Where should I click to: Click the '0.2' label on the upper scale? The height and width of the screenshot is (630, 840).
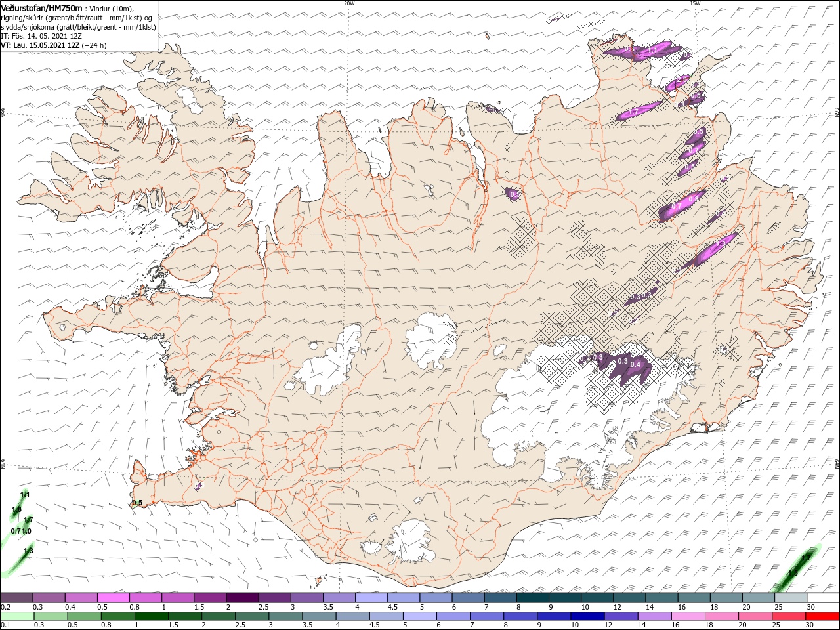[x=6, y=607]
